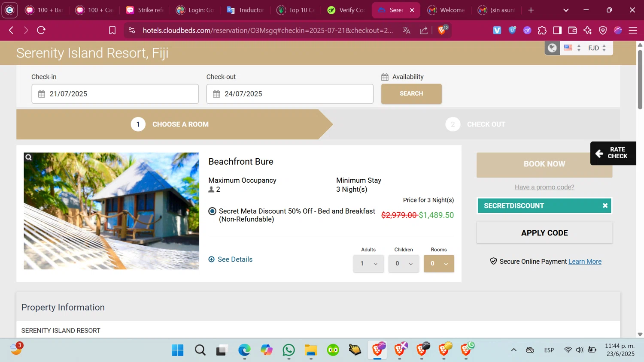Open the taskbar clock and date
Viewport: 644px width, 362px height.
point(620,350)
